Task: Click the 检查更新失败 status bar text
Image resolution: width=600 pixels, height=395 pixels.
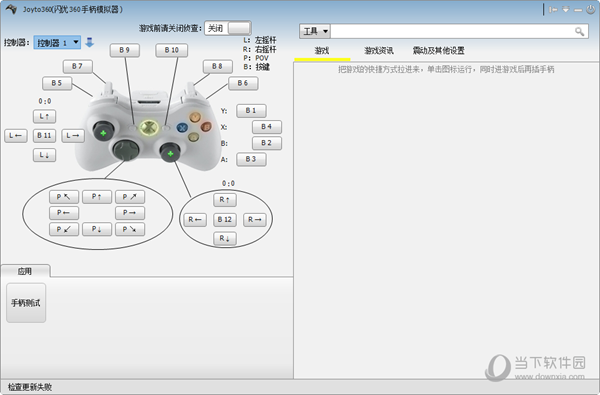Action: coord(30,387)
